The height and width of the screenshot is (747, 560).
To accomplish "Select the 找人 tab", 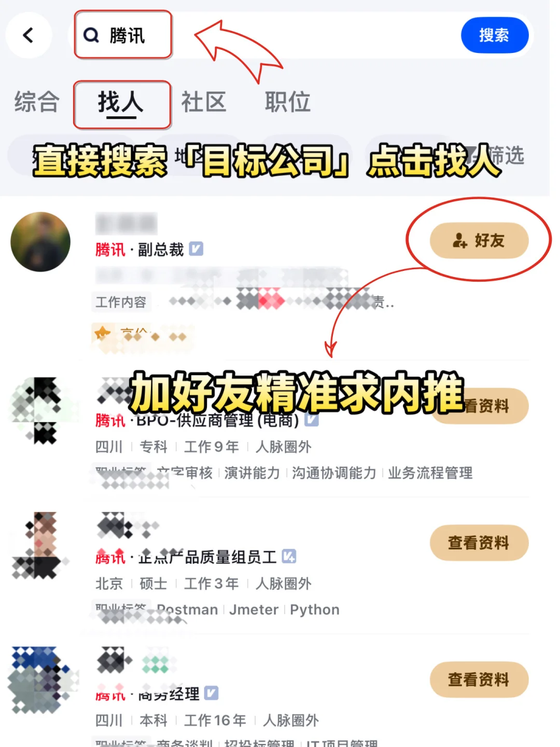I will [121, 102].
